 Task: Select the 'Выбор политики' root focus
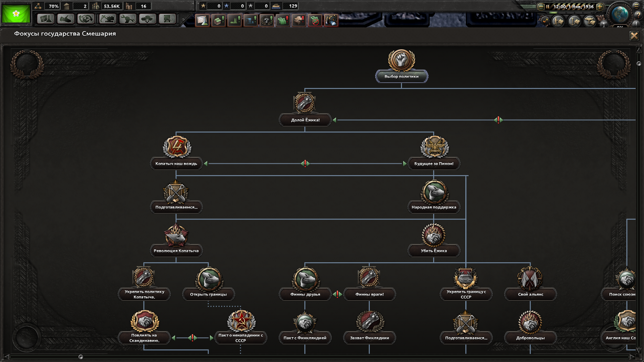(x=401, y=76)
